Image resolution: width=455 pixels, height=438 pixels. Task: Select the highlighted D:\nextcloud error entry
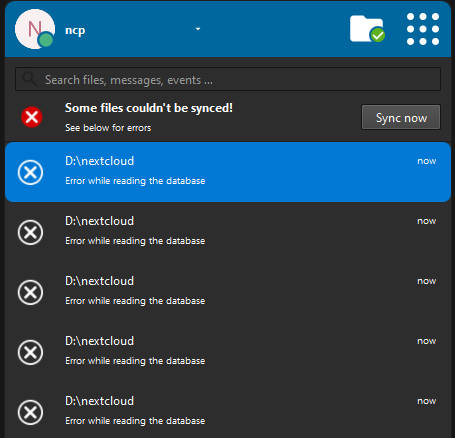click(228, 172)
